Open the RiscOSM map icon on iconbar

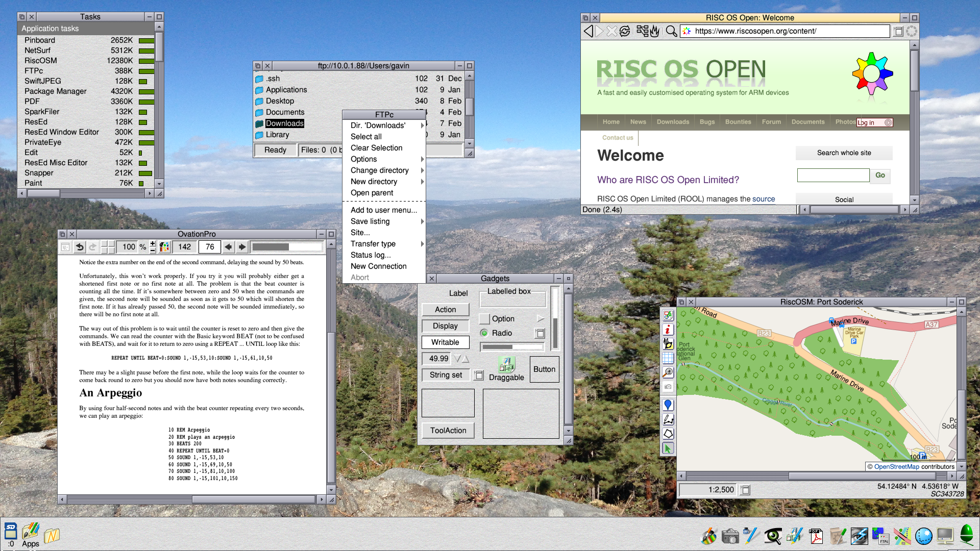pyautogui.click(x=902, y=536)
